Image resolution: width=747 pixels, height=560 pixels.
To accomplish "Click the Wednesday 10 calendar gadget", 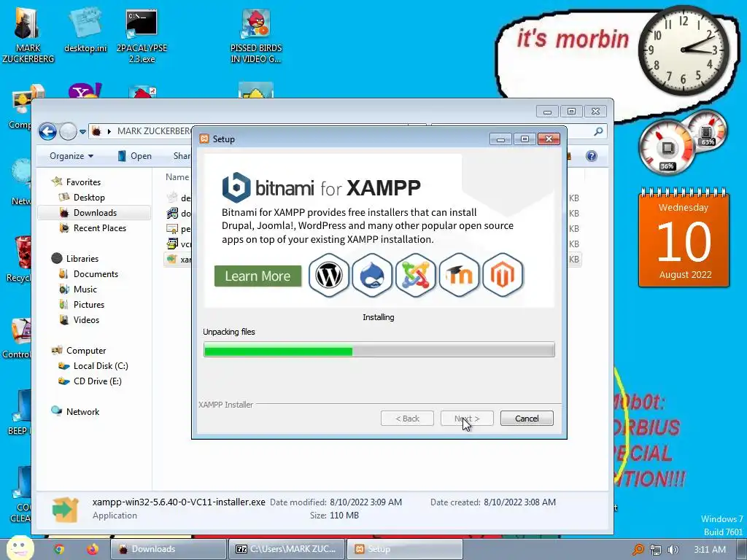I will [x=684, y=237].
